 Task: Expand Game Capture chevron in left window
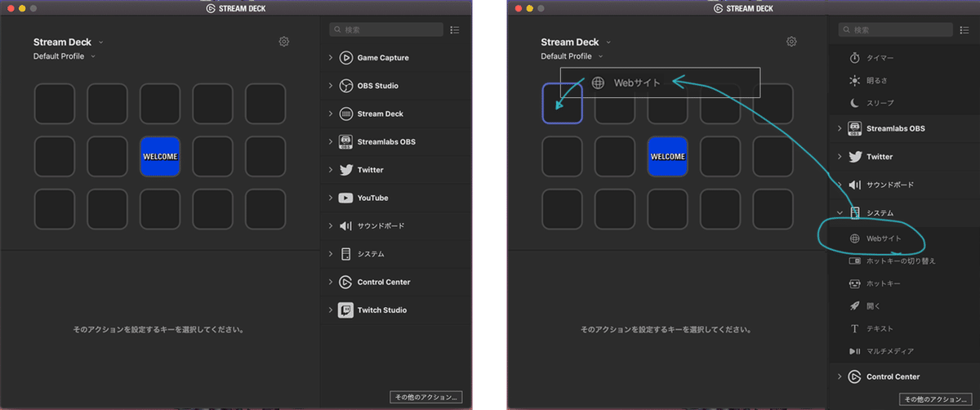[x=331, y=58]
